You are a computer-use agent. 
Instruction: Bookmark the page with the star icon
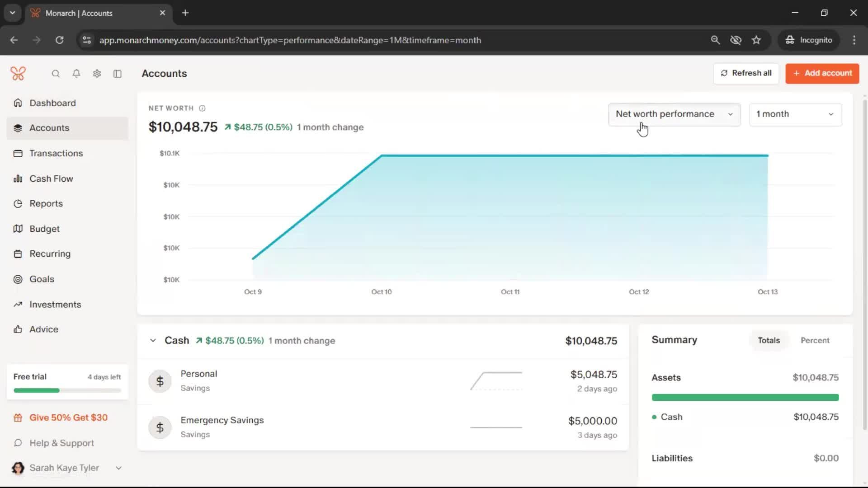(x=756, y=40)
